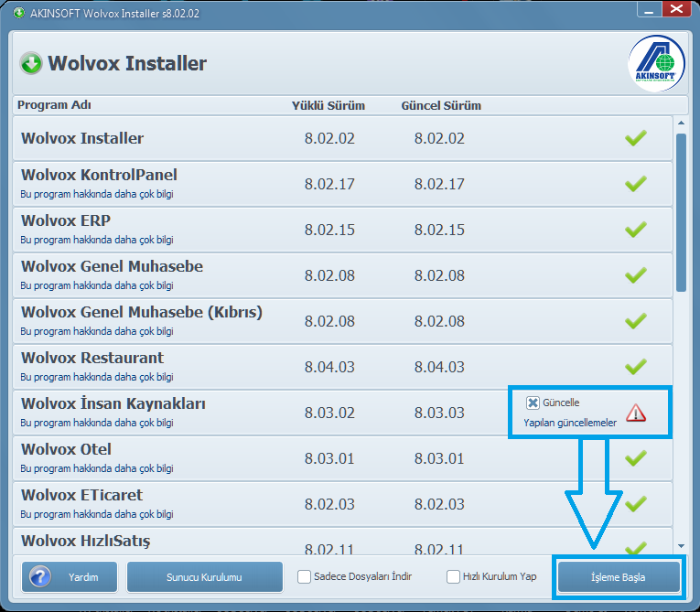700x612 pixels.
Task: Click the title bar app icon
Action: point(18,13)
